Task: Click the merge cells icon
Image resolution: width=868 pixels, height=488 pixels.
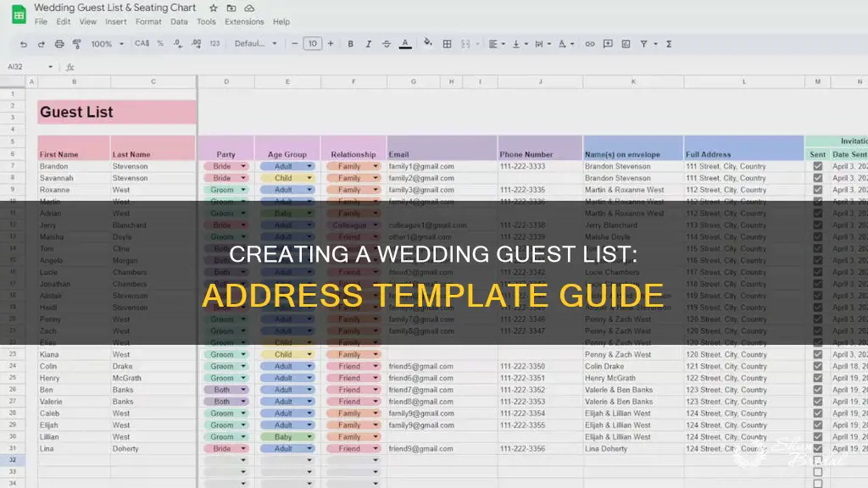Action: [465, 44]
